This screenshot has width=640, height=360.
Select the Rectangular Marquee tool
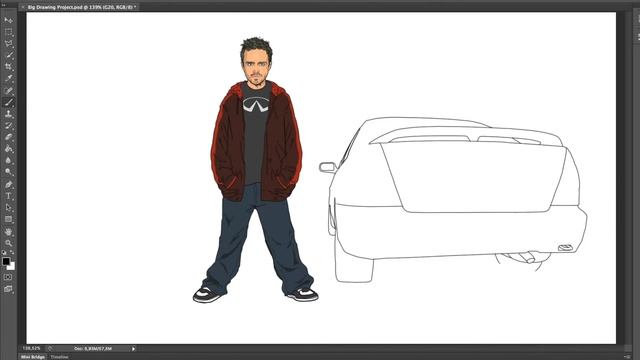[x=8, y=31]
